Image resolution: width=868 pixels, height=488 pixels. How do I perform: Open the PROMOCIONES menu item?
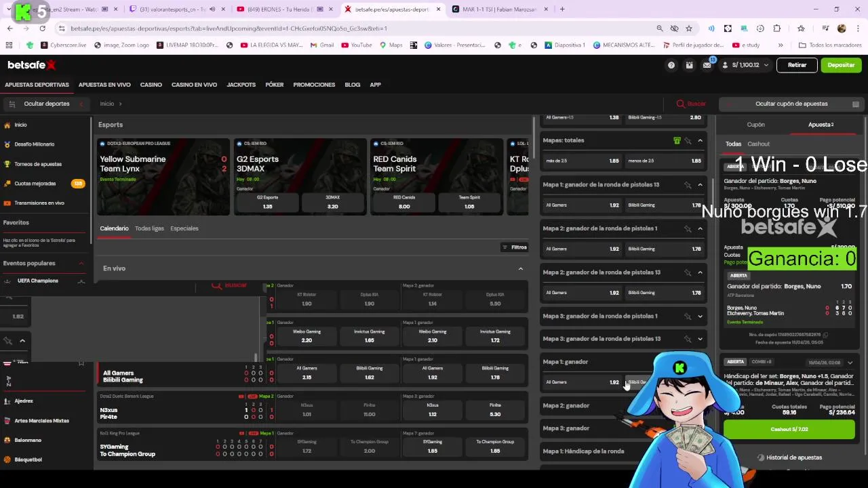[314, 85]
